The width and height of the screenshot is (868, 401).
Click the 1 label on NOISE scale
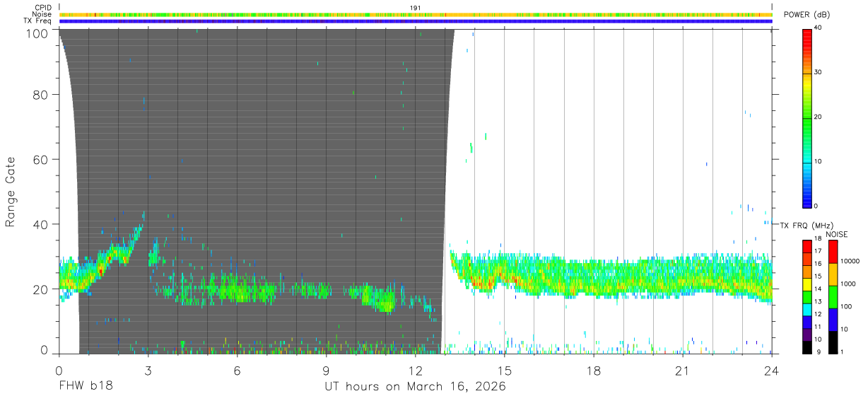[x=841, y=352]
